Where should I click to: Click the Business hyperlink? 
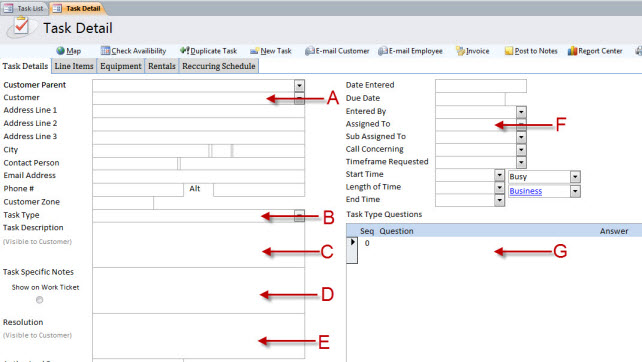point(526,191)
